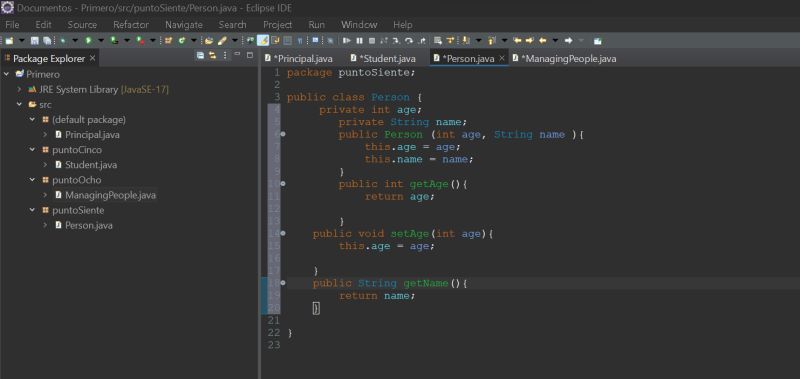This screenshot has height=379, width=800.
Task: Click the Save icon in toolbar
Action: tap(35, 40)
